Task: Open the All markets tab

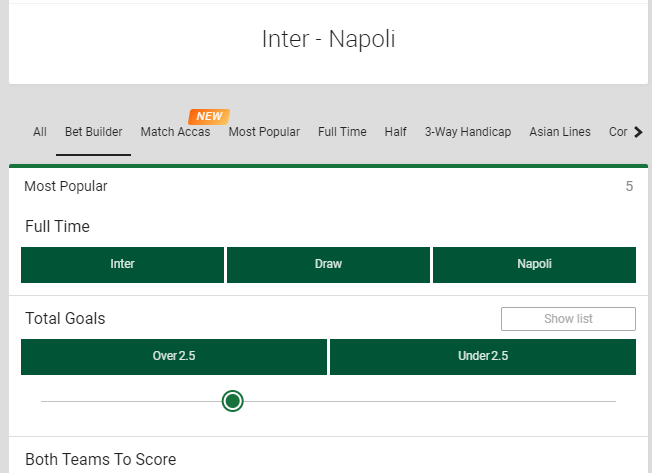Action: tap(40, 132)
